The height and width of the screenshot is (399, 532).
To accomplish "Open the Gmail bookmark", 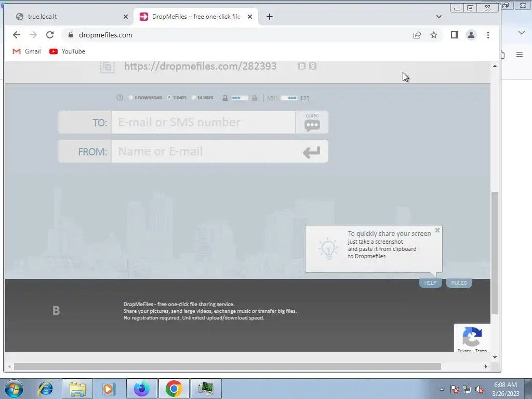I will point(26,51).
